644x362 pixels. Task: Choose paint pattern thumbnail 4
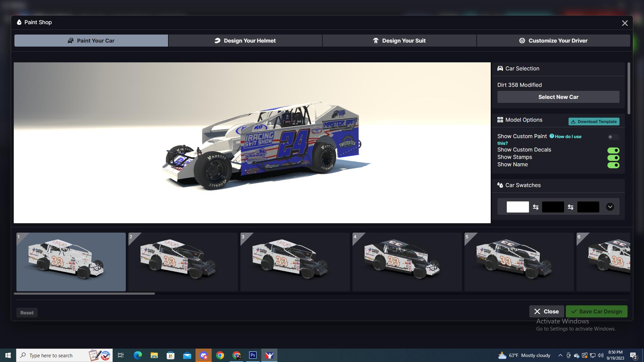coord(407,262)
